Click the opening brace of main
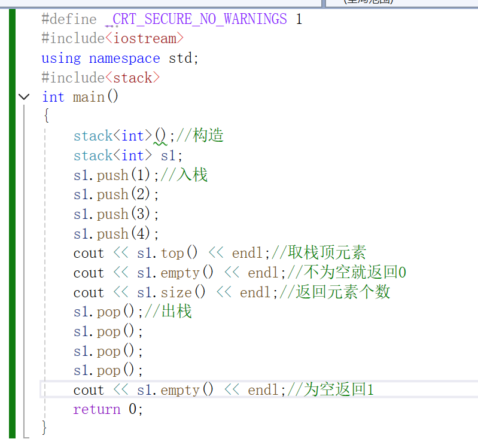 pos(46,116)
